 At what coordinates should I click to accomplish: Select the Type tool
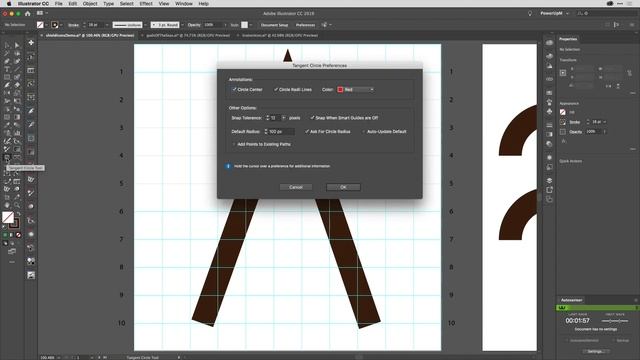[x=7, y=69]
